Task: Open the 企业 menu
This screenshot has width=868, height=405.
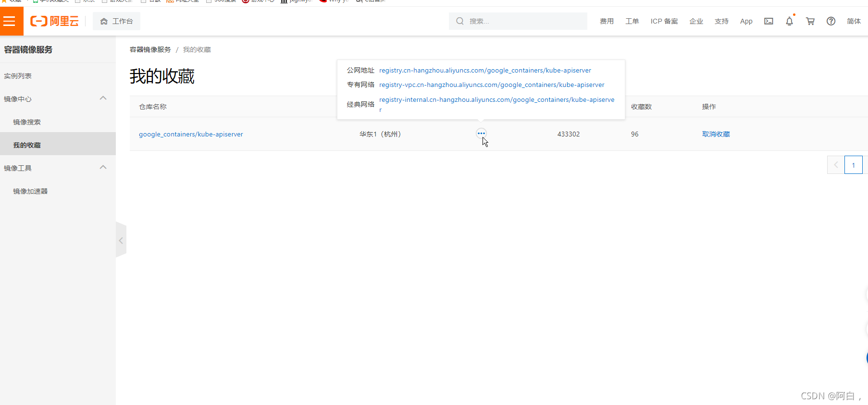Action: (x=696, y=21)
